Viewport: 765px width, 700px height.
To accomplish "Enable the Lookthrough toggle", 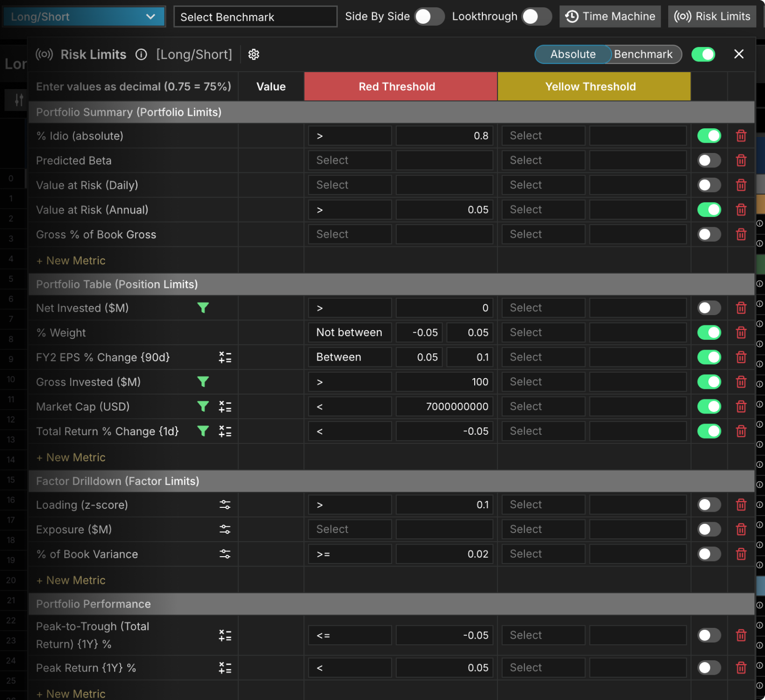I will [x=537, y=16].
